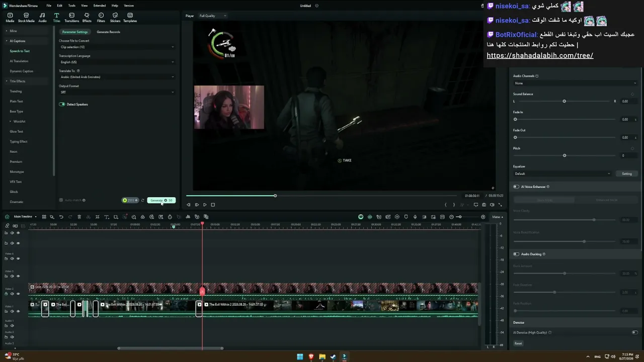Open the Main Timeline dropdown

(25, 217)
